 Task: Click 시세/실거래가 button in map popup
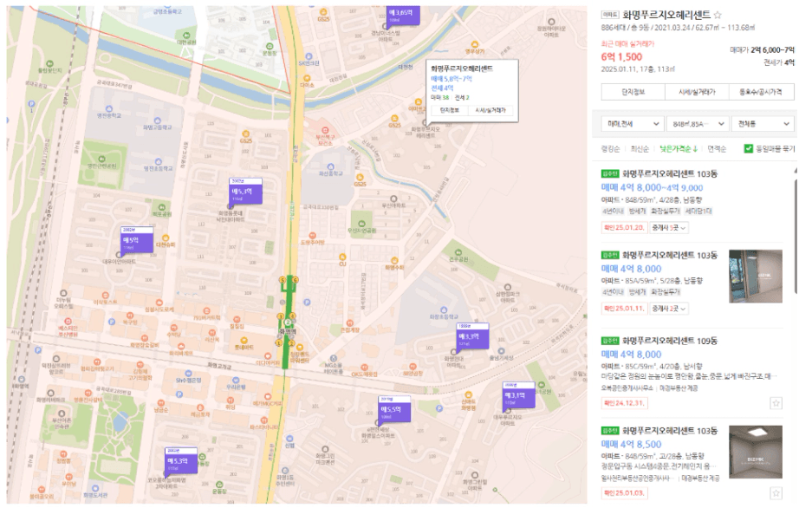coord(490,110)
